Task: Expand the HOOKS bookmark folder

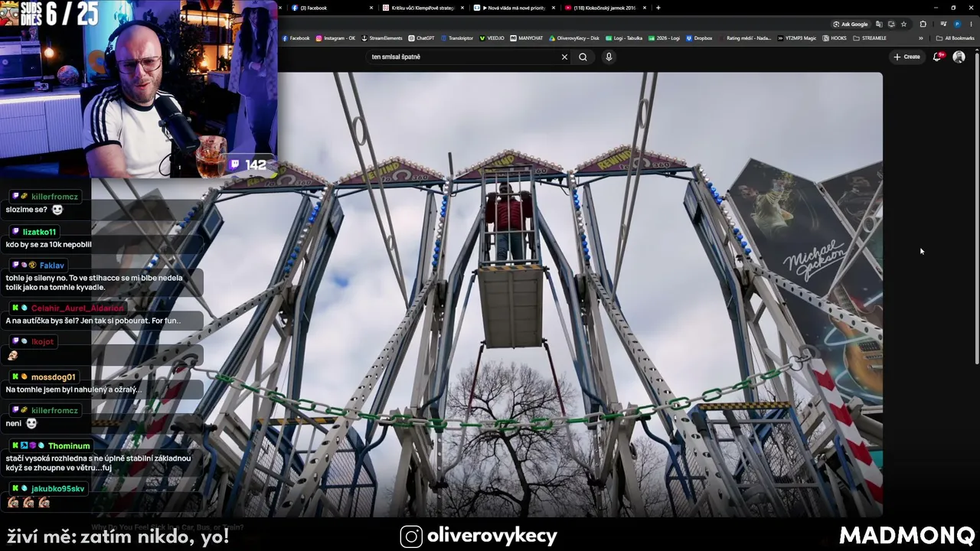Action: (x=835, y=37)
